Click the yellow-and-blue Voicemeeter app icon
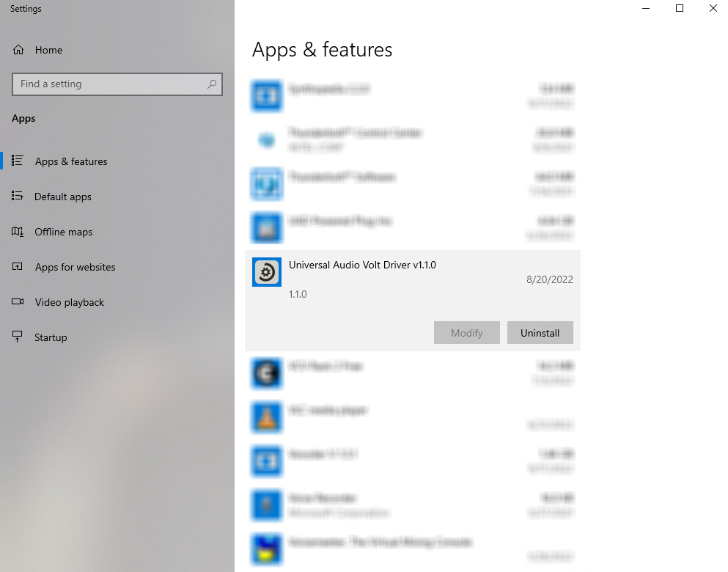 (266, 549)
